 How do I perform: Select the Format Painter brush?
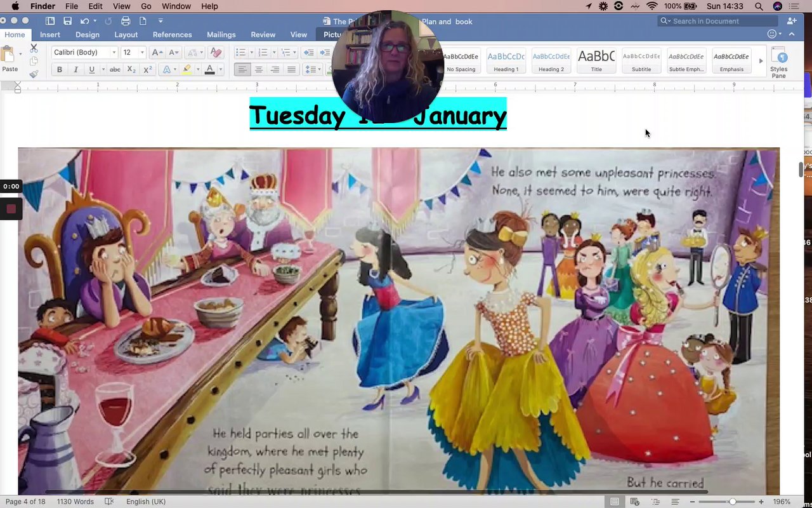(34, 74)
